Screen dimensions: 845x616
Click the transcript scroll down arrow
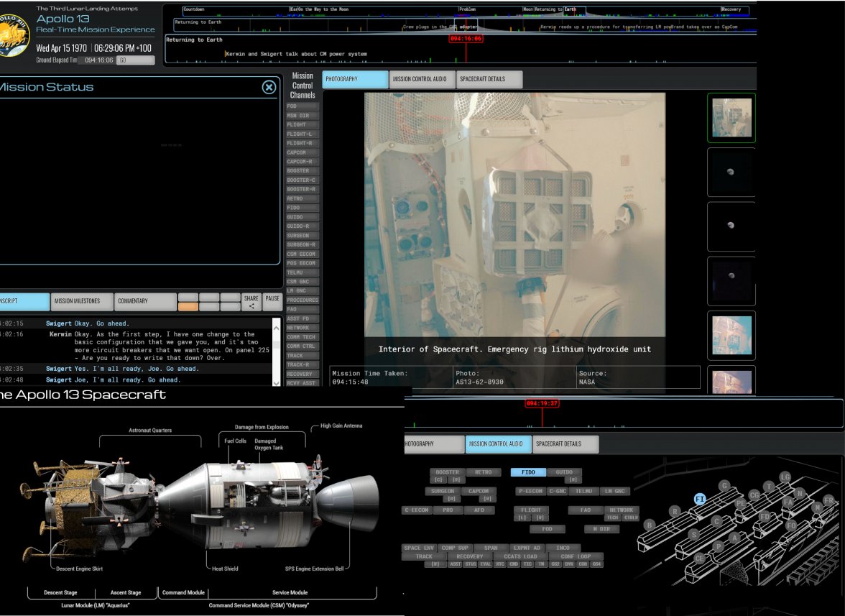tap(277, 382)
